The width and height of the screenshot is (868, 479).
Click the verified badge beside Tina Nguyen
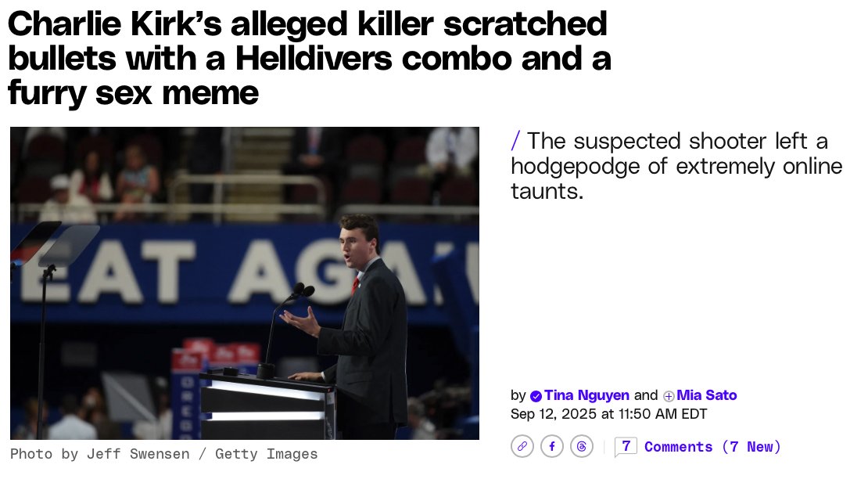coord(536,396)
